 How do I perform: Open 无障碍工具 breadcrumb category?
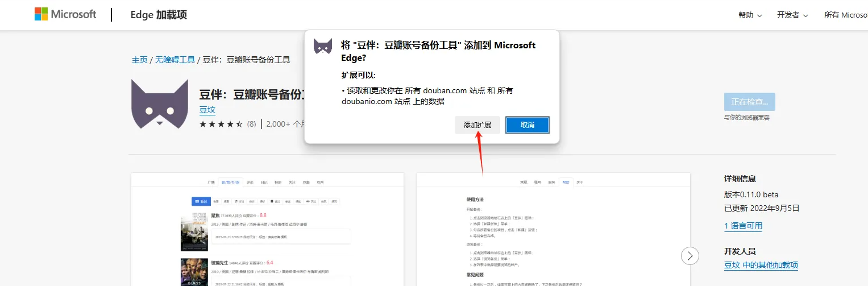pyautogui.click(x=175, y=60)
